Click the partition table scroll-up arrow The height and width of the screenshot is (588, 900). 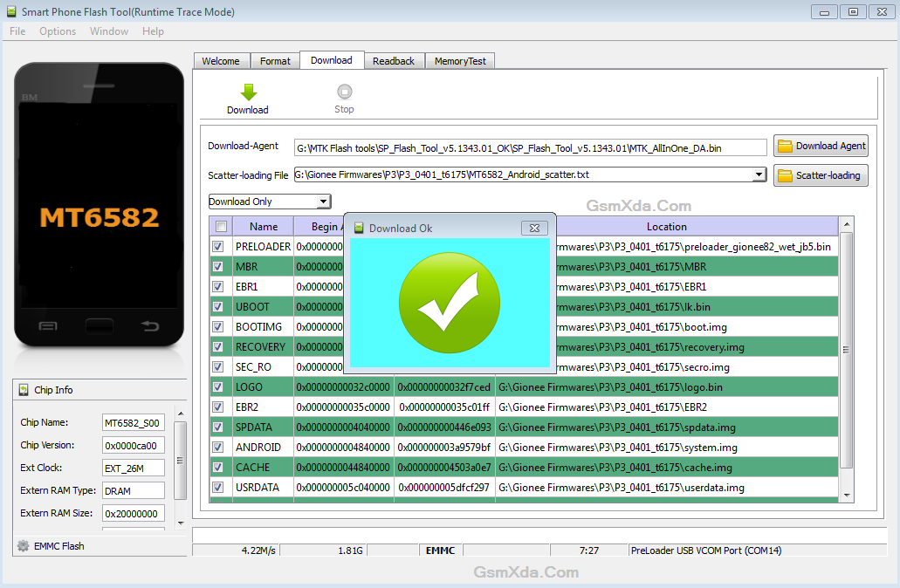(847, 224)
